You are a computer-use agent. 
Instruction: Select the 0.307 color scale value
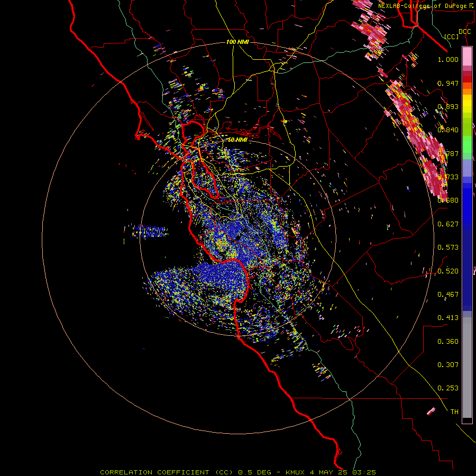(448, 365)
